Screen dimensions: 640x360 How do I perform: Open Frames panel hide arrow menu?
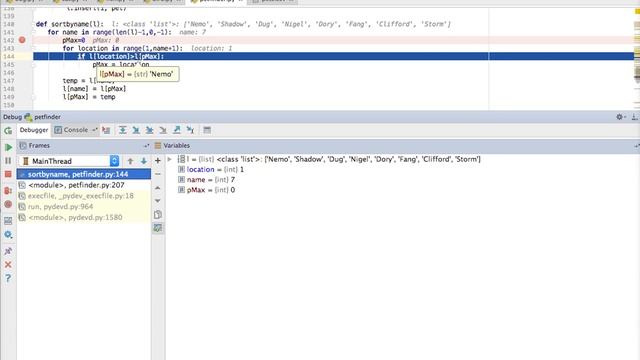(x=146, y=146)
